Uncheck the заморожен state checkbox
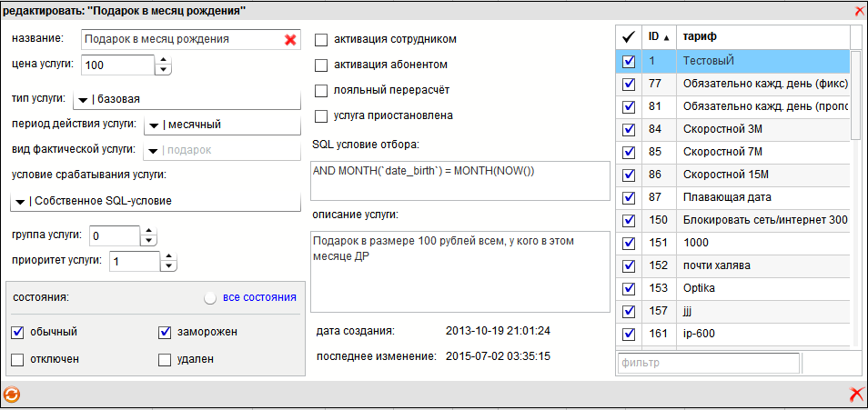The width and height of the screenshot is (868, 410). [165, 332]
